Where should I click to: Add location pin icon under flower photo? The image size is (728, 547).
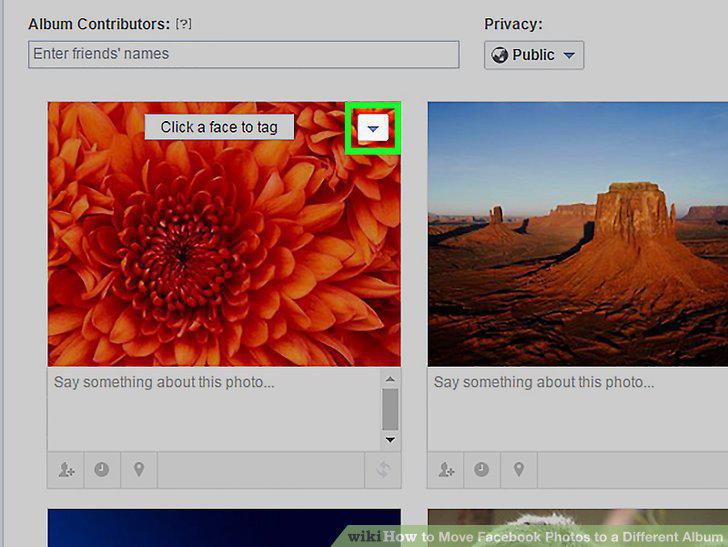[139, 470]
